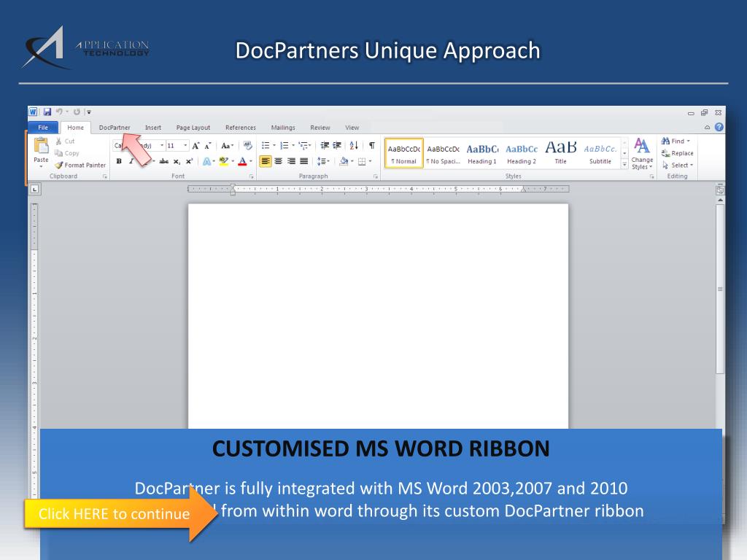This screenshot has height=560, width=747.
Task: Select Justify alignment
Action: click(304, 161)
